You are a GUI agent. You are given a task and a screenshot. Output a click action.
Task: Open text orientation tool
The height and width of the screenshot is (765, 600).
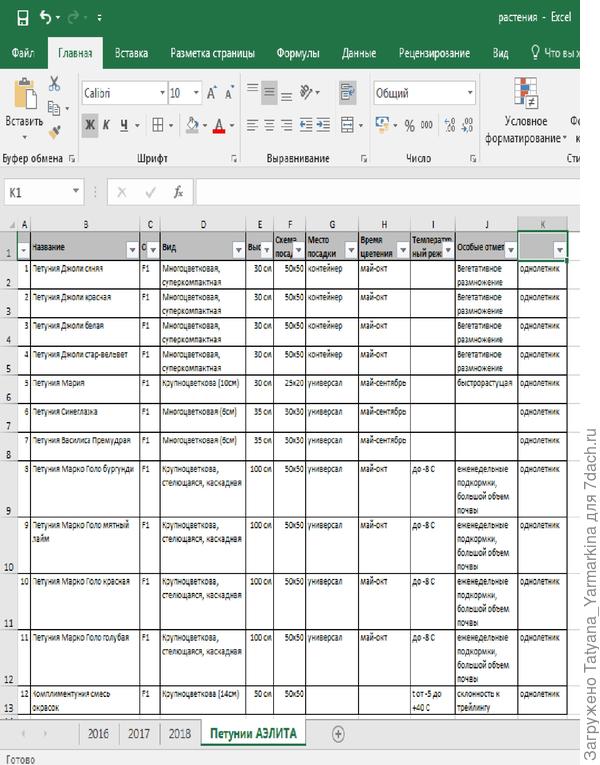point(306,92)
